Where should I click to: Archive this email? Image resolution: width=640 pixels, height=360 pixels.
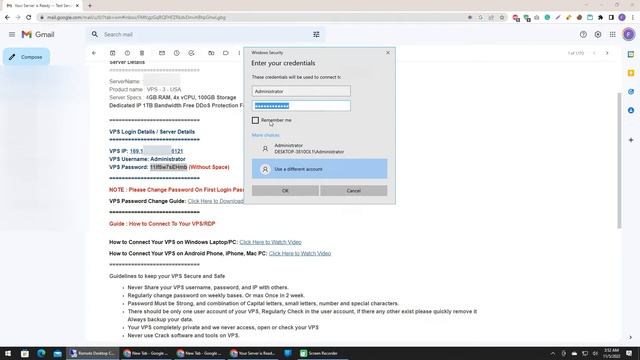click(x=113, y=53)
